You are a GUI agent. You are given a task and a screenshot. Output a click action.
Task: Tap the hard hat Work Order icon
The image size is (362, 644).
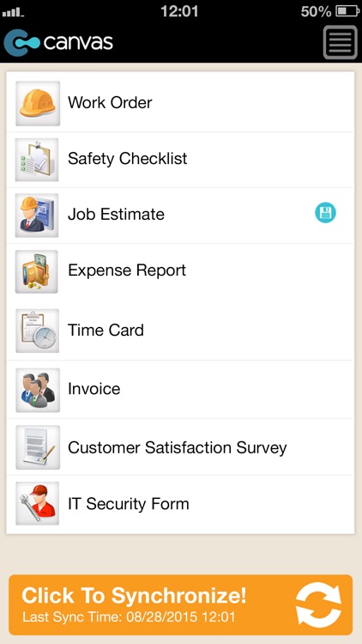click(38, 104)
